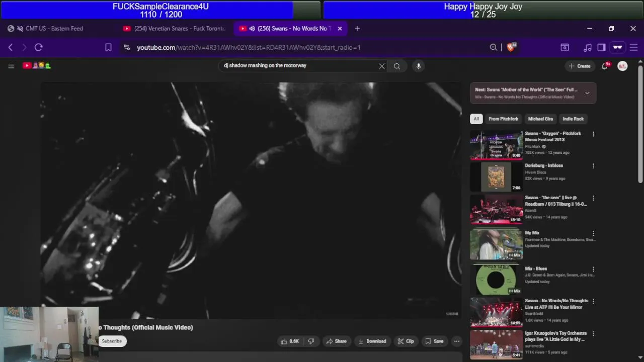Open a new tab with the plus
Image resolution: width=644 pixels, height=362 pixels.
[357, 29]
